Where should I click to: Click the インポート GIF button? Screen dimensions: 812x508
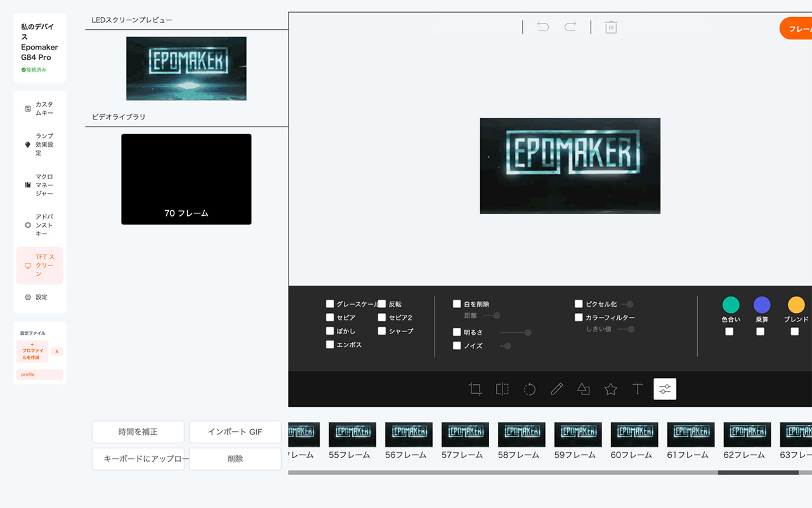click(x=235, y=432)
